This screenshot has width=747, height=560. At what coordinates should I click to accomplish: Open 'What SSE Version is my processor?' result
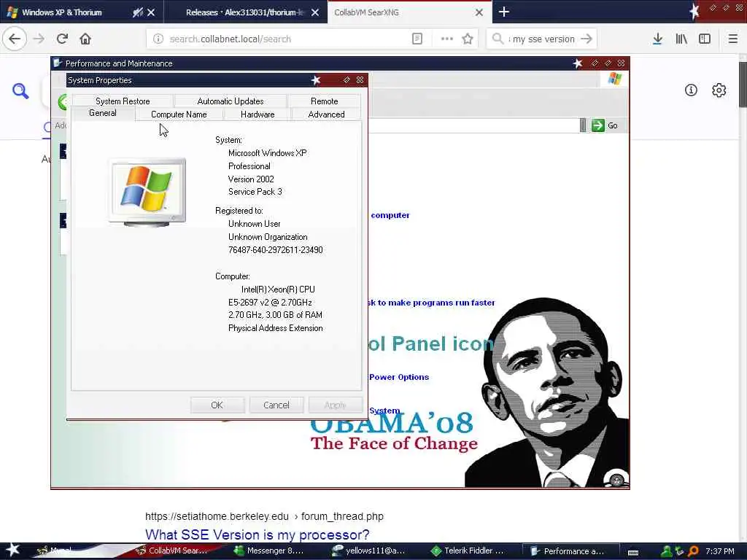point(258,534)
